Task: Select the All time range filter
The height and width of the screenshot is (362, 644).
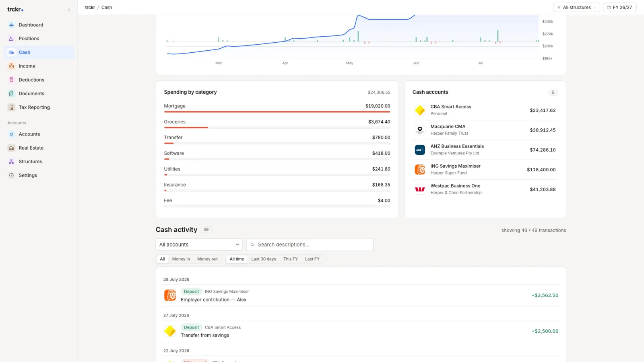Action: (x=237, y=259)
